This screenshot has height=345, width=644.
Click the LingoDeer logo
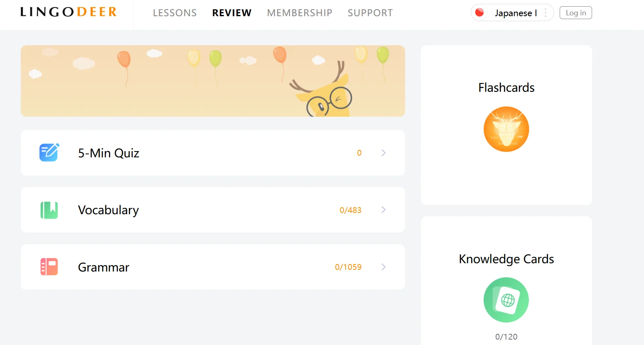(x=69, y=12)
